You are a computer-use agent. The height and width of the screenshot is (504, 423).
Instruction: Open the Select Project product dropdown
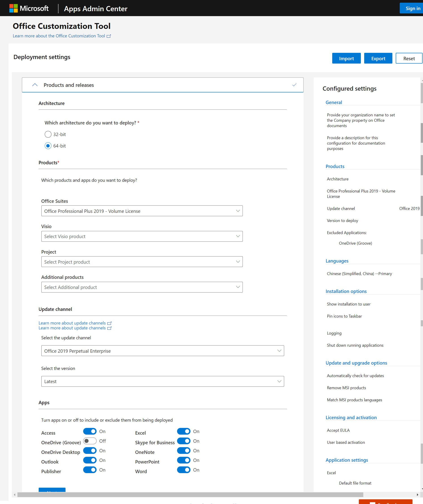pos(142,262)
